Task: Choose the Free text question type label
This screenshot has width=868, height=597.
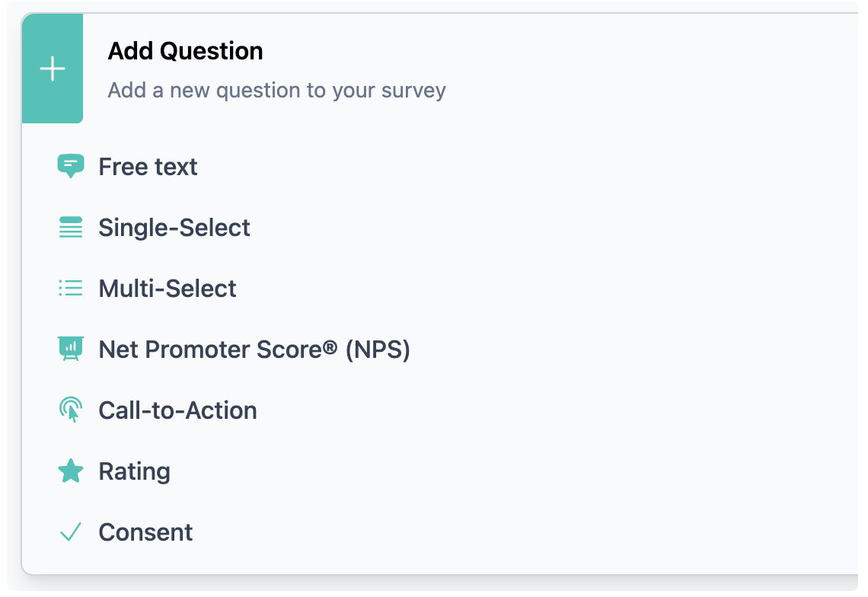Action: tap(148, 167)
